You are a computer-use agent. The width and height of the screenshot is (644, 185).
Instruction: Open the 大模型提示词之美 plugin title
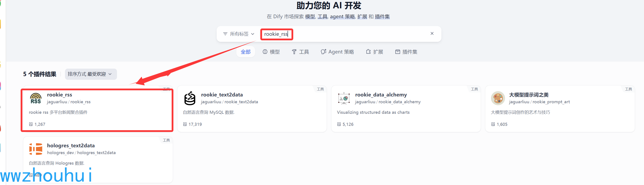[x=529, y=95]
